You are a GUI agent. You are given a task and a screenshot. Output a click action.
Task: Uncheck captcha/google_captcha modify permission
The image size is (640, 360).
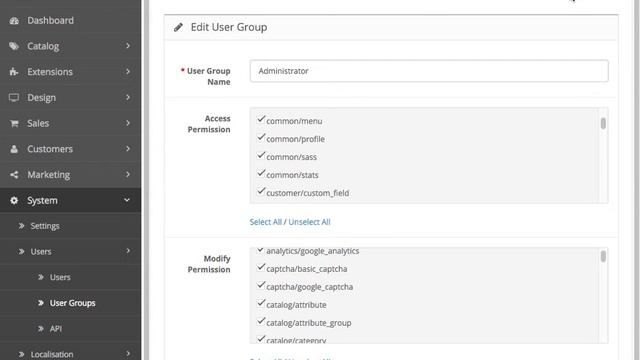[261, 285]
